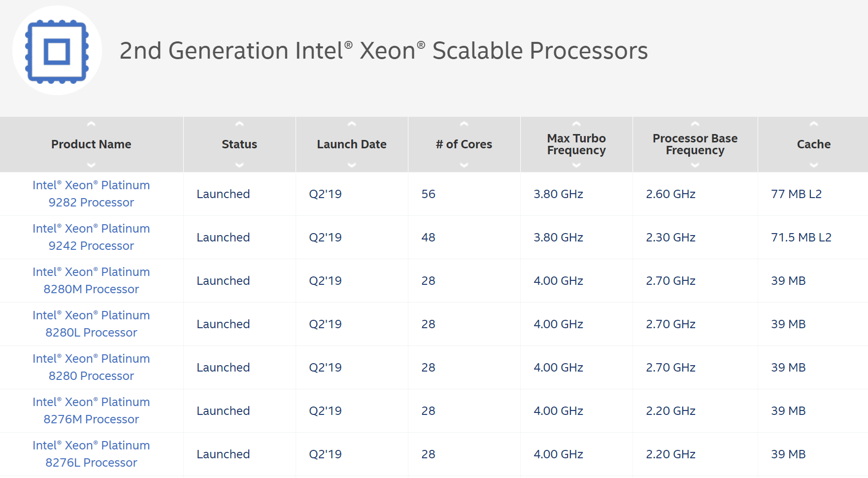This screenshot has width=868, height=478.
Task: Open Xeon Platinum 8280M Processor page
Action: click(x=91, y=280)
